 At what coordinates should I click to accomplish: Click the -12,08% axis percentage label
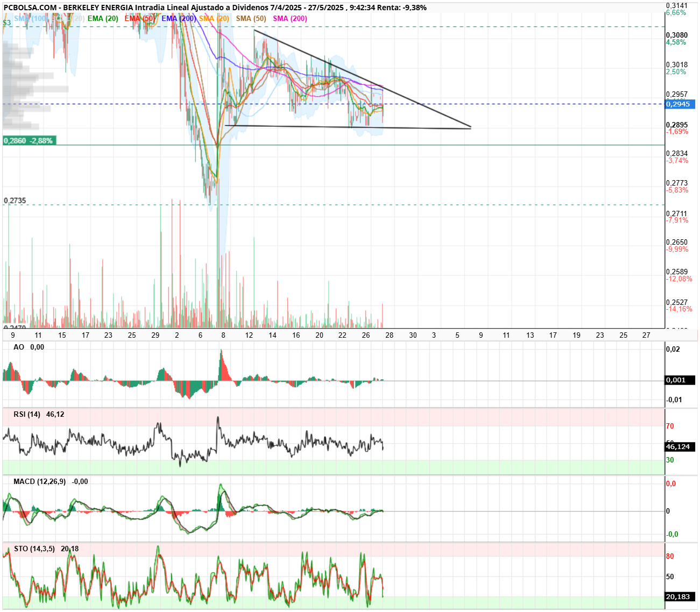click(x=679, y=279)
